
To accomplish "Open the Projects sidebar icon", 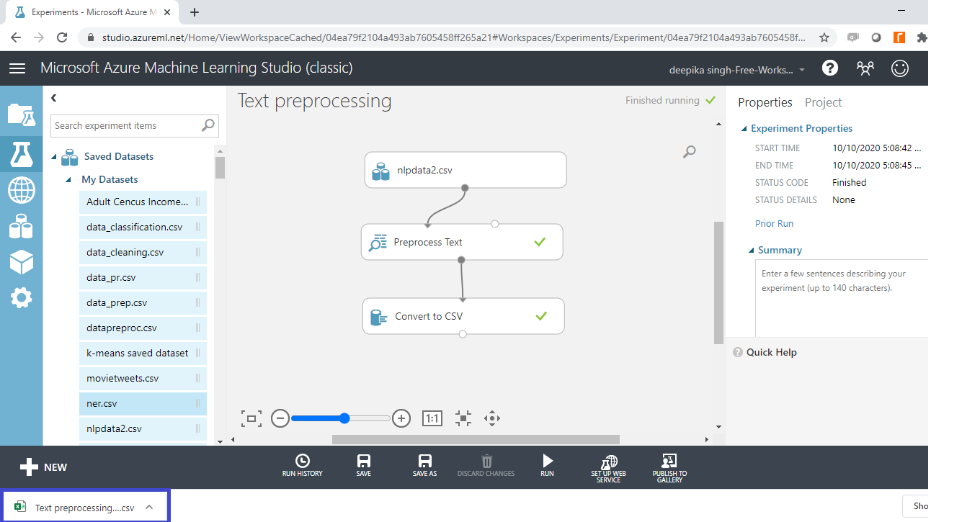I will 21,114.
